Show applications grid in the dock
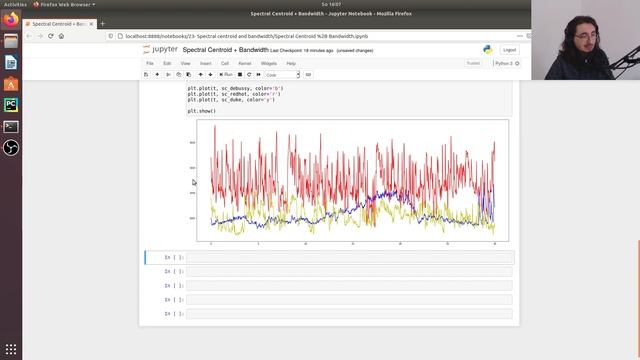 11,349
